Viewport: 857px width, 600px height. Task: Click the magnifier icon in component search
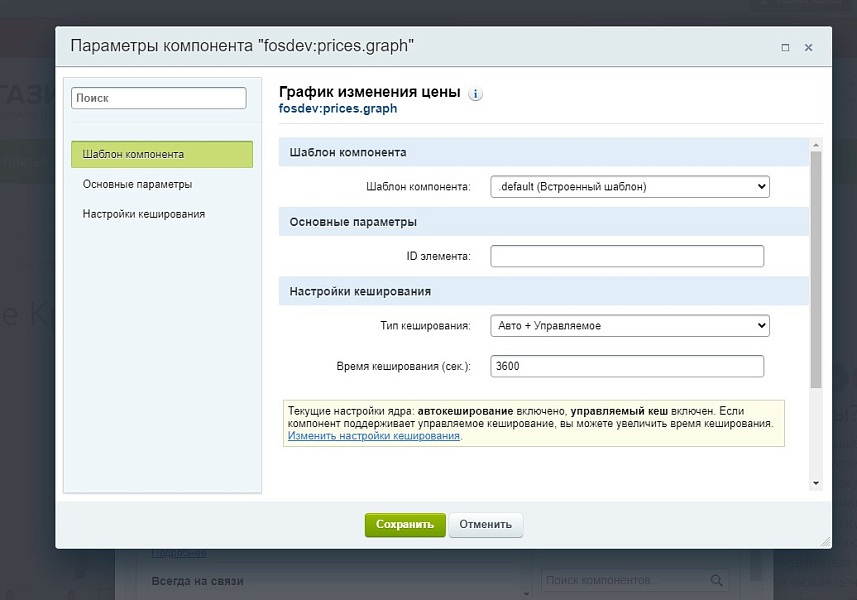[717, 580]
